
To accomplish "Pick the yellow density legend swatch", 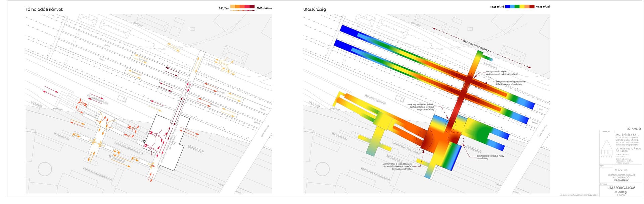I will point(522,6).
